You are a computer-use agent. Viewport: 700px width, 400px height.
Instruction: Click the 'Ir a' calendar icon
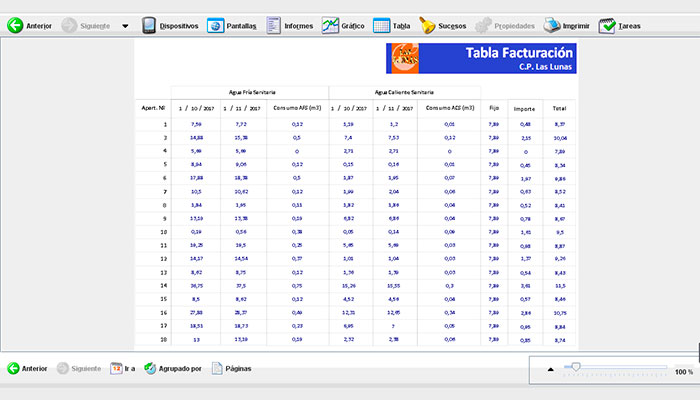(116, 368)
